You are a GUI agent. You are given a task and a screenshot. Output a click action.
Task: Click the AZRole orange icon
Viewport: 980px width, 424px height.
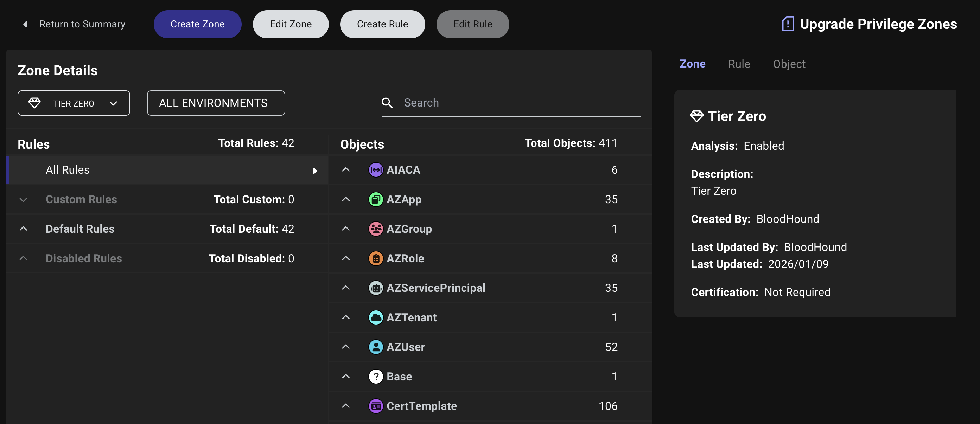pyautogui.click(x=375, y=258)
